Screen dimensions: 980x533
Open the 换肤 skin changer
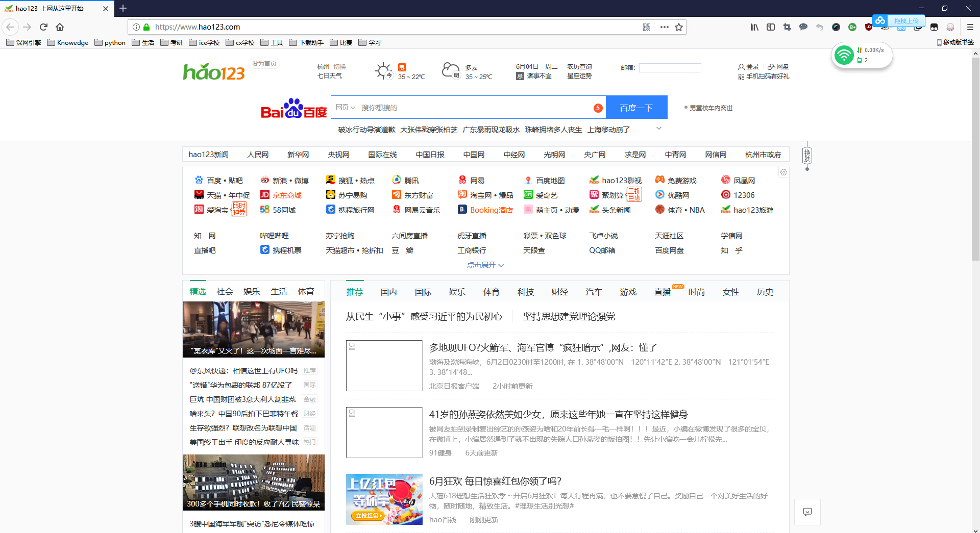coord(807,155)
